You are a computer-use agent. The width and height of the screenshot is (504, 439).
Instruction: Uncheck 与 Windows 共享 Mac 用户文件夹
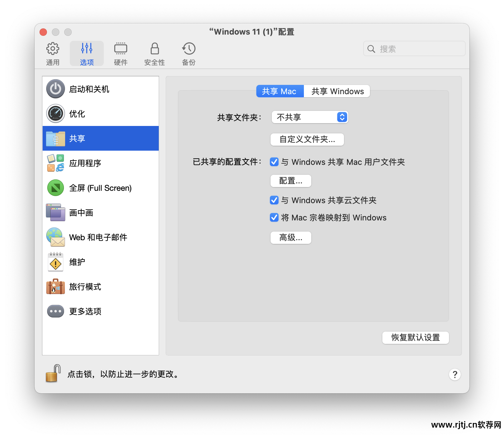274,162
